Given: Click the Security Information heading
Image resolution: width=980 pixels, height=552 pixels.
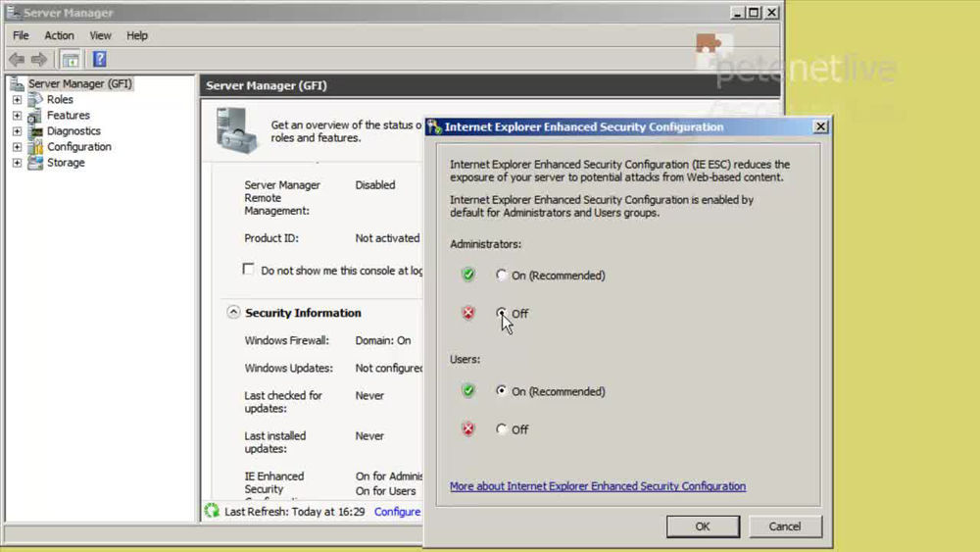Looking at the screenshot, I should [303, 313].
